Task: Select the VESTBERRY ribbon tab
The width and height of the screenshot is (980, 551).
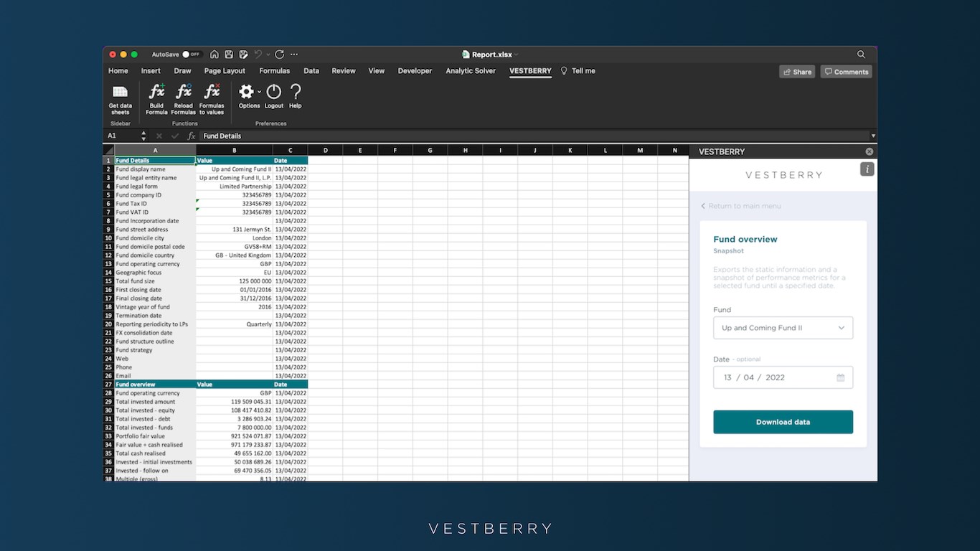Action: click(x=530, y=71)
